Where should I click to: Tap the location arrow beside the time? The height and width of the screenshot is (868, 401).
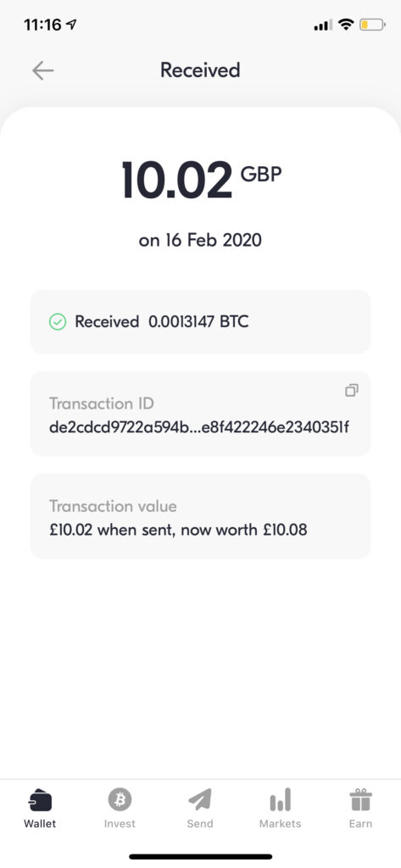[x=71, y=25]
